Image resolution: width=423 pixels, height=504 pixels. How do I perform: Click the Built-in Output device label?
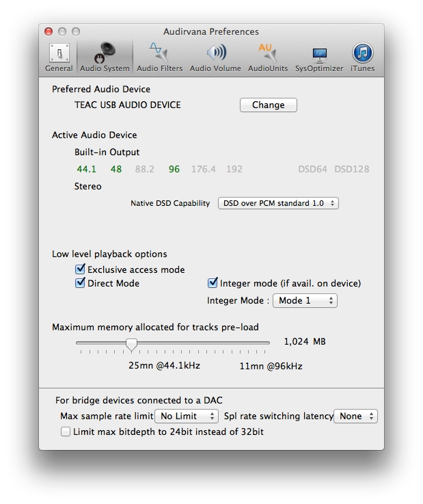[107, 152]
